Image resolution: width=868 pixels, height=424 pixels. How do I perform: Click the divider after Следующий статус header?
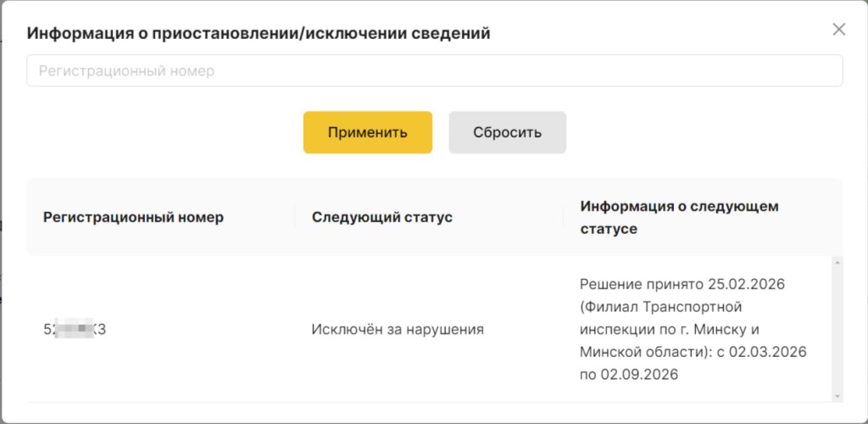click(563, 217)
